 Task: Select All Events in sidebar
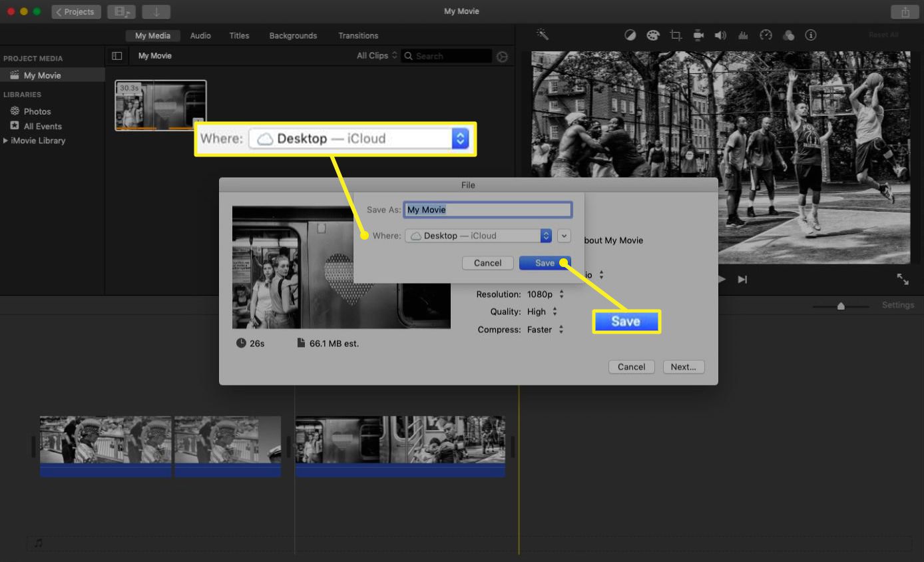(43, 126)
